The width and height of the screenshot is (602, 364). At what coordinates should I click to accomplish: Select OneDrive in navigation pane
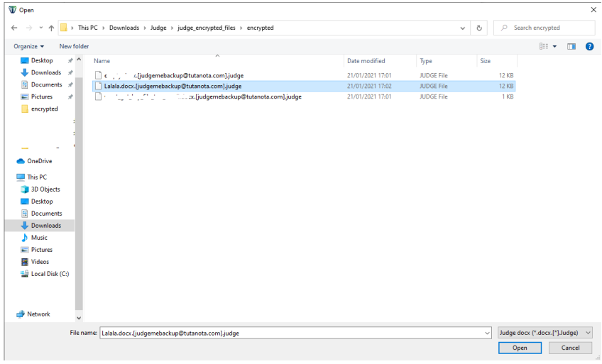[x=39, y=161]
